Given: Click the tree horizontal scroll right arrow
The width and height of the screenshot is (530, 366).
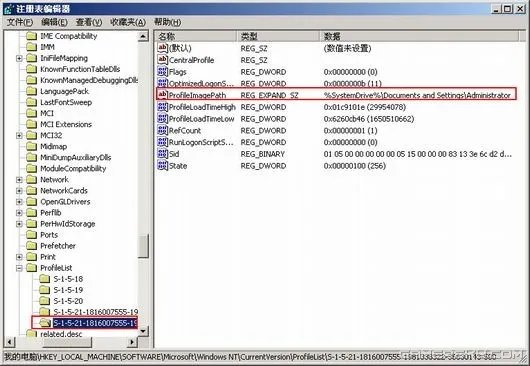Looking at the screenshot, I should [x=132, y=342].
